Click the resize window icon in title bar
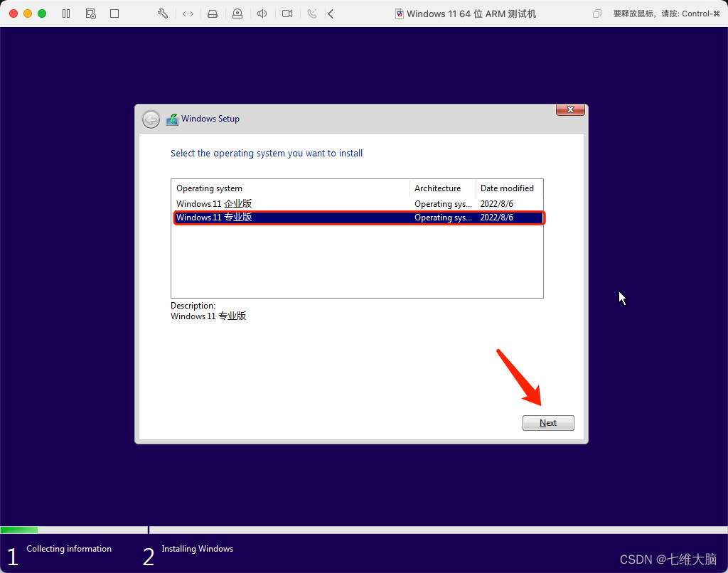 click(597, 14)
